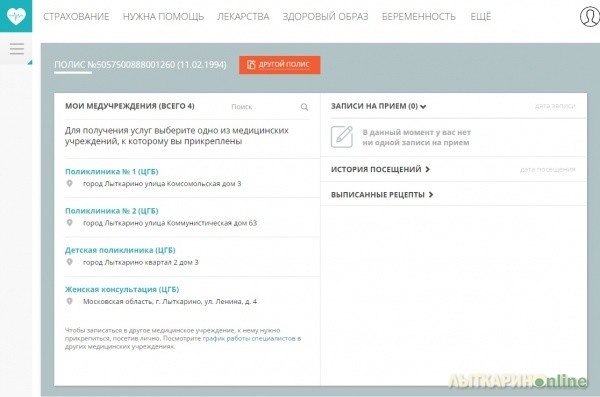The image size is (600, 397).
Task: Click the ДРУГОЙ ПОЛИС button
Action: (x=280, y=65)
